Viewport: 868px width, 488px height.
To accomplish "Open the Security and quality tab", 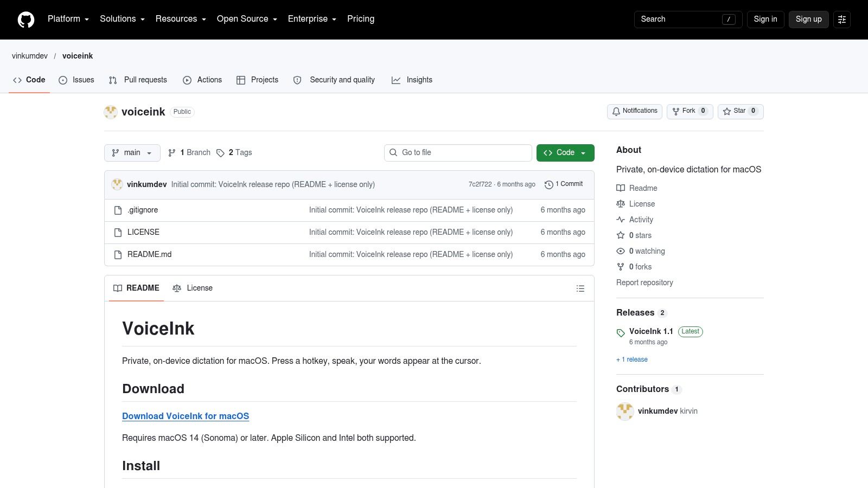I will tap(334, 80).
